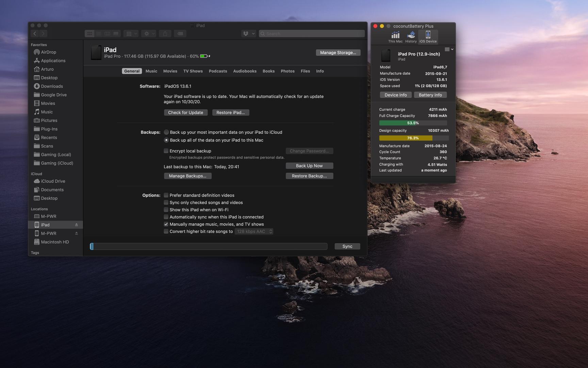Open Downloads in the sidebar
The width and height of the screenshot is (588, 368).
pyautogui.click(x=52, y=86)
